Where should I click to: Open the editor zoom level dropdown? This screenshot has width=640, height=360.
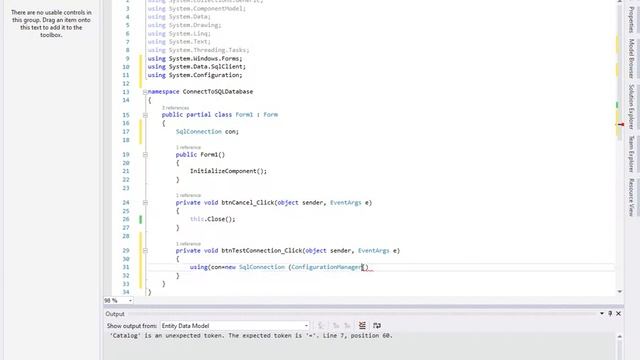point(130,300)
